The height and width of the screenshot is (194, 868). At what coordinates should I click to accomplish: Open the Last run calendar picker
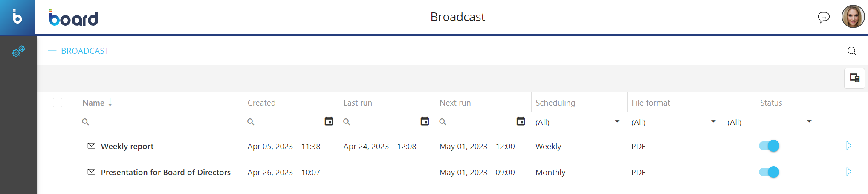tap(425, 121)
